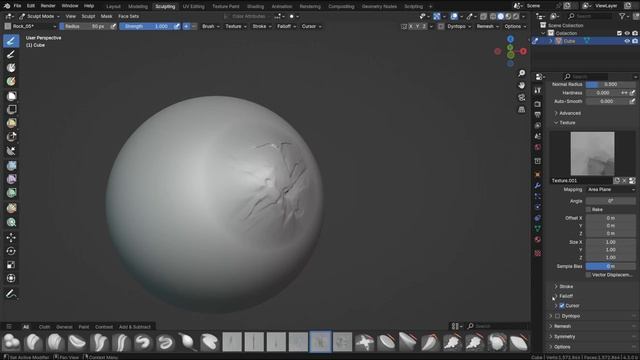Select the Scale transform tool
This screenshot has width=640, height=360.
pos(11,264)
